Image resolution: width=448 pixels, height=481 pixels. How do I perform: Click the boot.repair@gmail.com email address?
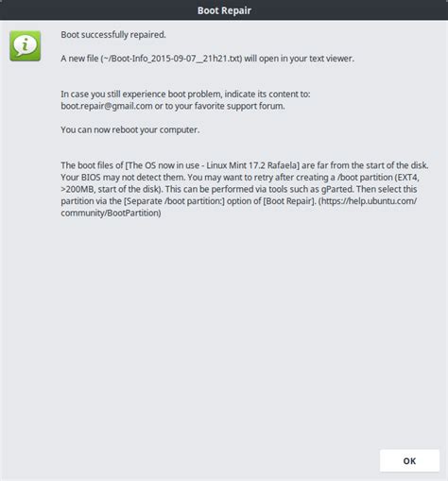pyautogui.click(x=107, y=106)
